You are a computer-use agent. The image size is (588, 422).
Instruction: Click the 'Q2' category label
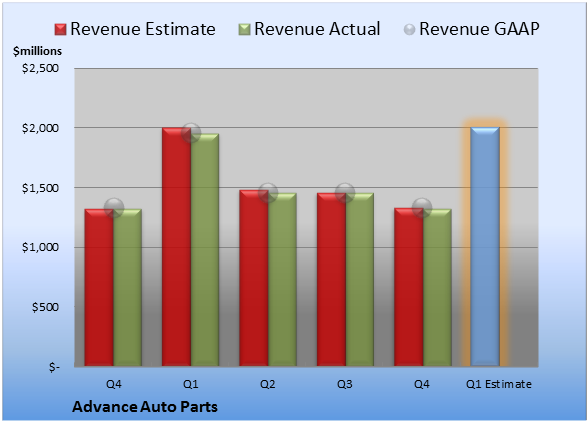pyautogui.click(x=268, y=384)
